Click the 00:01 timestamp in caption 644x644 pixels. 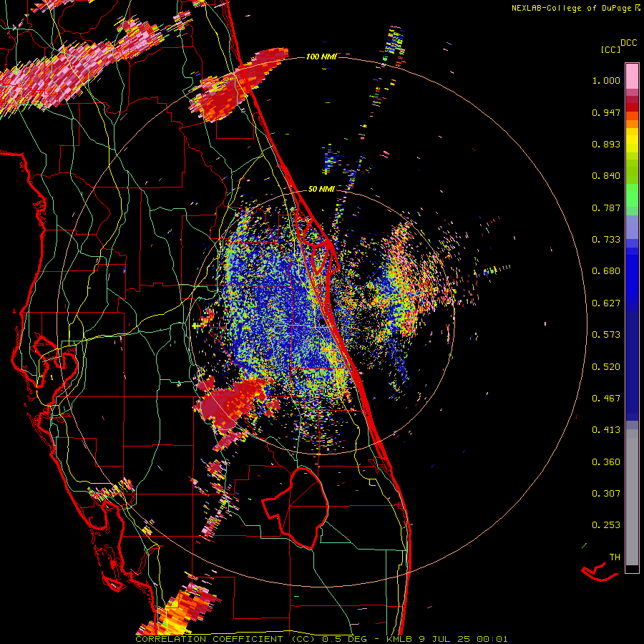492,639
